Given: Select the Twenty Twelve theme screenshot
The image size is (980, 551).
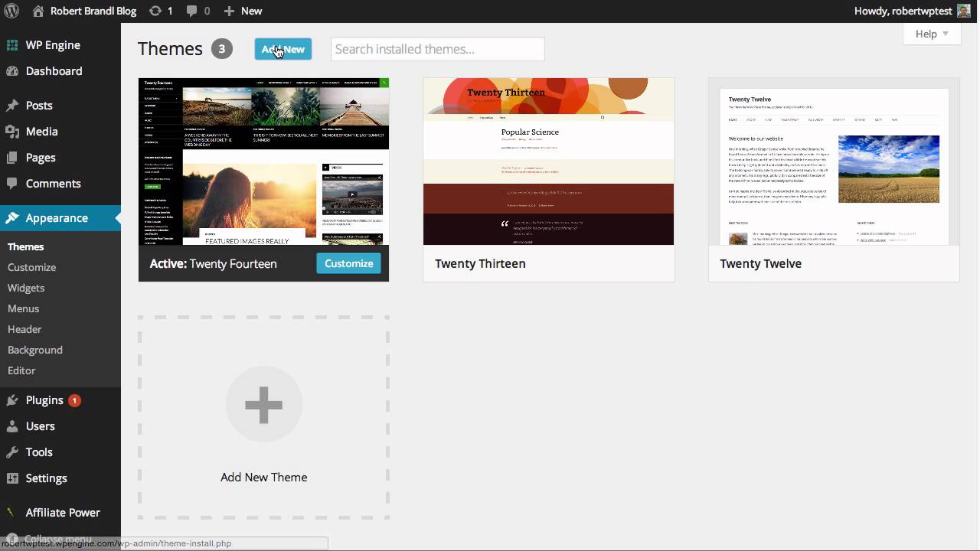Looking at the screenshot, I should (834, 161).
